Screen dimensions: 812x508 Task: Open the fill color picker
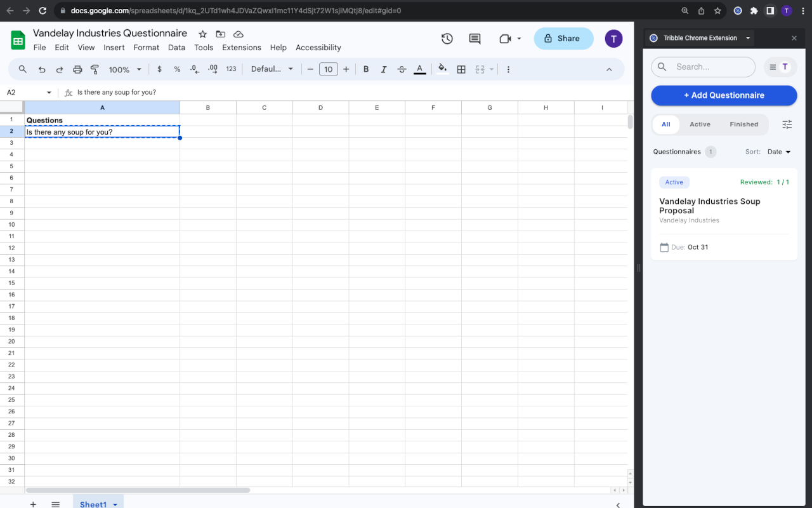point(443,69)
